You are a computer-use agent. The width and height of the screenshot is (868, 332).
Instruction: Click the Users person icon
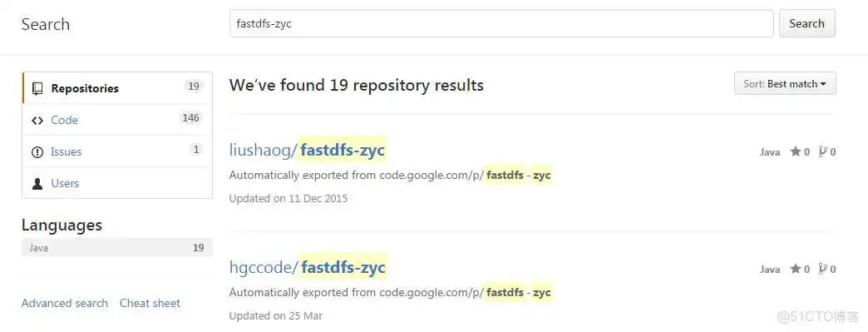point(37,183)
